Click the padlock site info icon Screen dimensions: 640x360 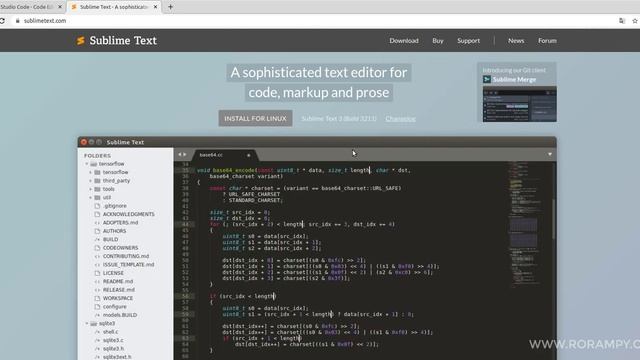(x=18, y=21)
